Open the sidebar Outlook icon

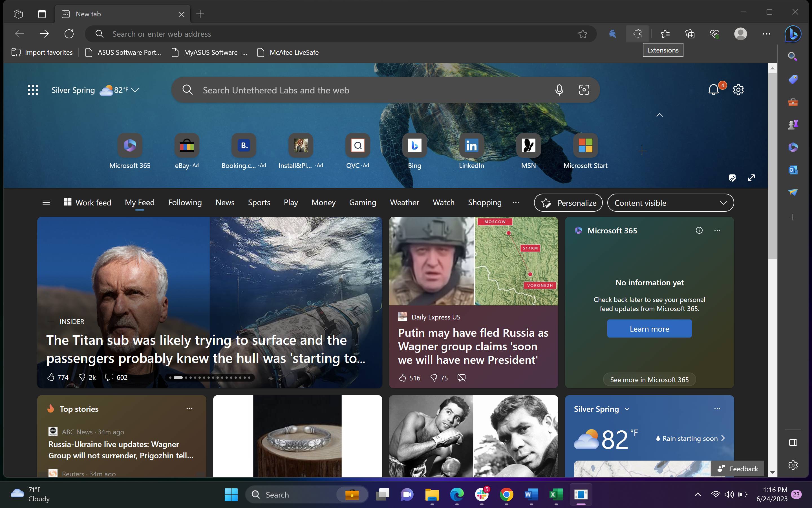793,170
